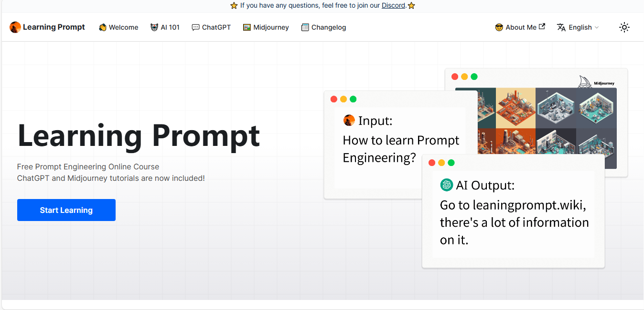Image resolution: width=644 pixels, height=310 pixels.
Task: Toggle the light/dark mode sun icon
Action: pyautogui.click(x=624, y=27)
